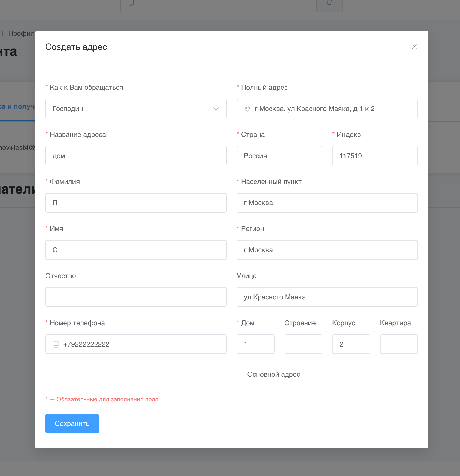Edit the Индекс field with 117519
This screenshot has width=460, height=476.
[x=375, y=156]
